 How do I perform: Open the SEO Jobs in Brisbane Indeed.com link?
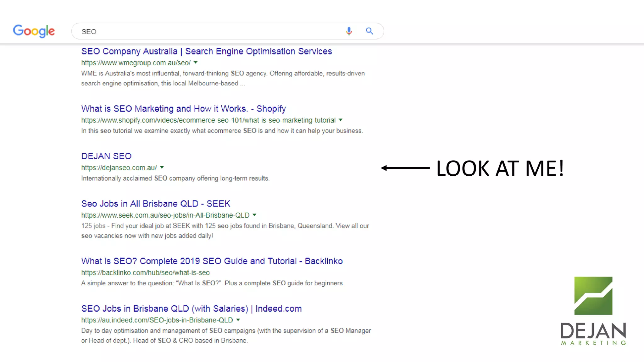point(191,309)
